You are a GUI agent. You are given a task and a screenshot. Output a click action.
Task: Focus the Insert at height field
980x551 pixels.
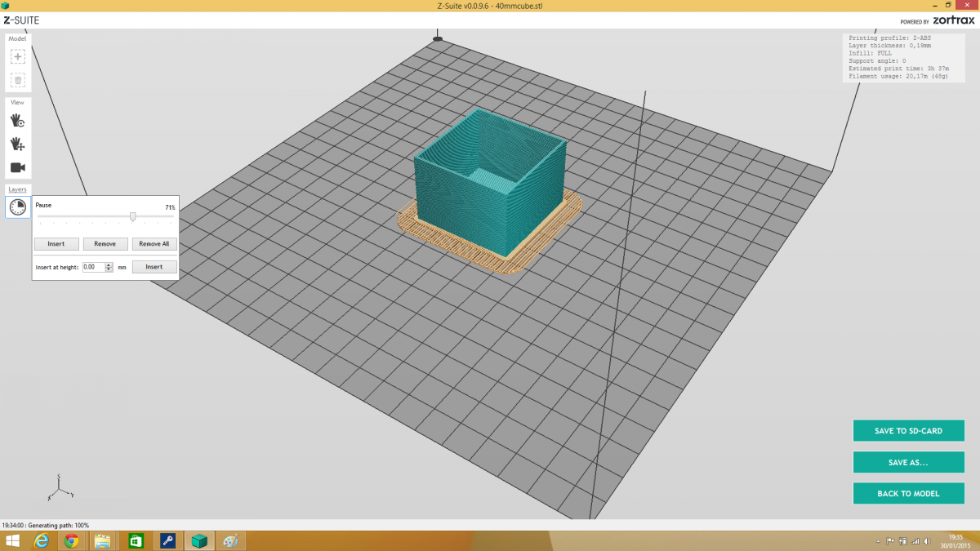[94, 267]
